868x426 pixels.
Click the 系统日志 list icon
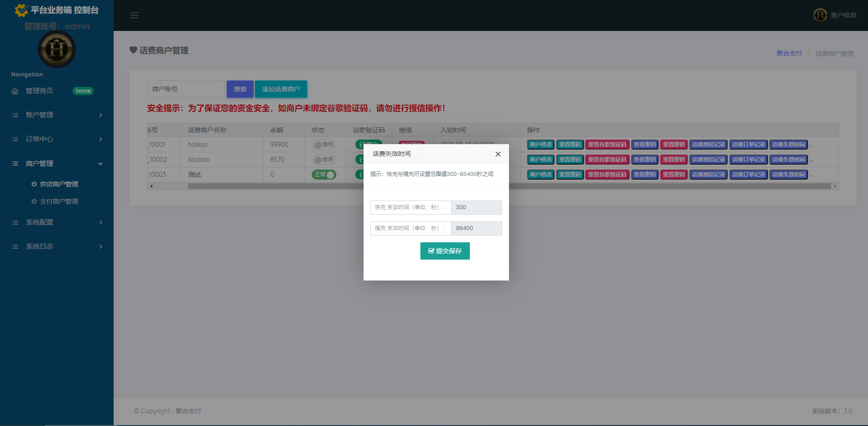click(15, 246)
